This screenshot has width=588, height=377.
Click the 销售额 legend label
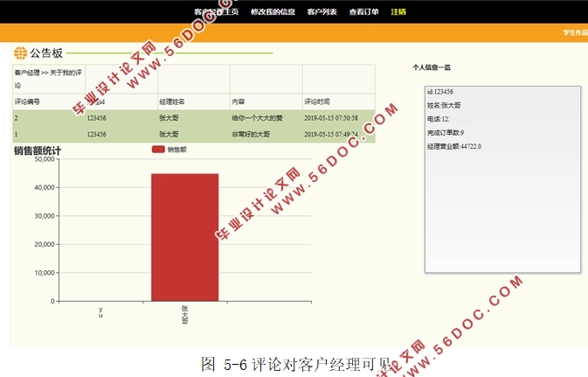pyautogui.click(x=177, y=150)
